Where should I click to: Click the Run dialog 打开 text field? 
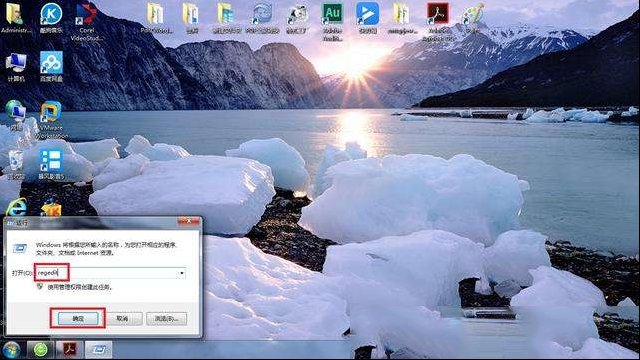point(110,273)
